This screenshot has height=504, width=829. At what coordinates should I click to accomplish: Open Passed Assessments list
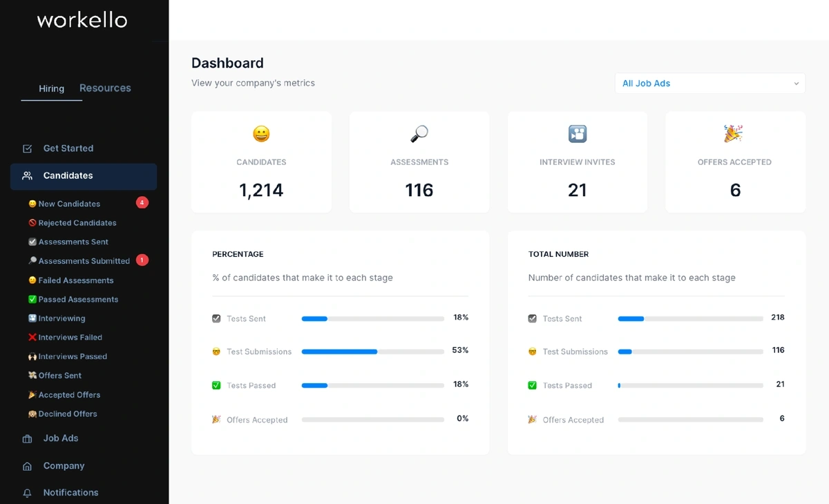coord(78,300)
